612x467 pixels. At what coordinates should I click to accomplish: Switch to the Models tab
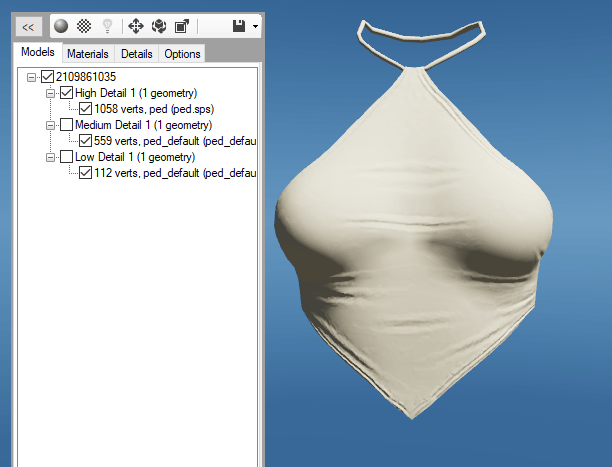[x=38, y=52]
